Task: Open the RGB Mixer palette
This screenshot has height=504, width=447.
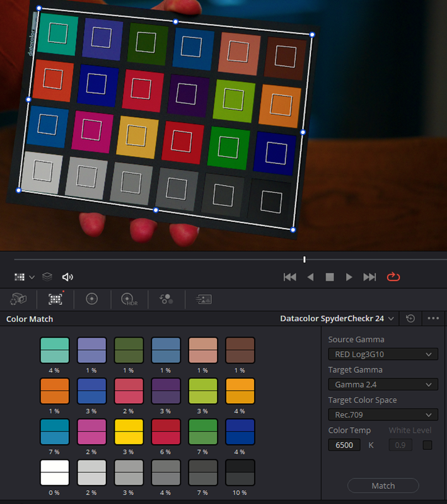Action: [x=166, y=299]
